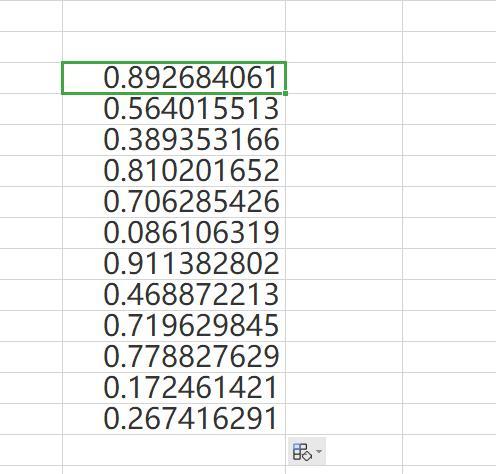This screenshot has height=474, width=496.
Task: Click the empty cell right of 0.086106319
Action: coord(344,233)
